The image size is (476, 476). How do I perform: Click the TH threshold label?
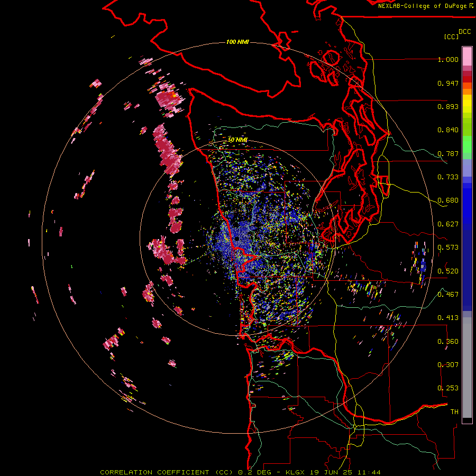click(x=454, y=412)
